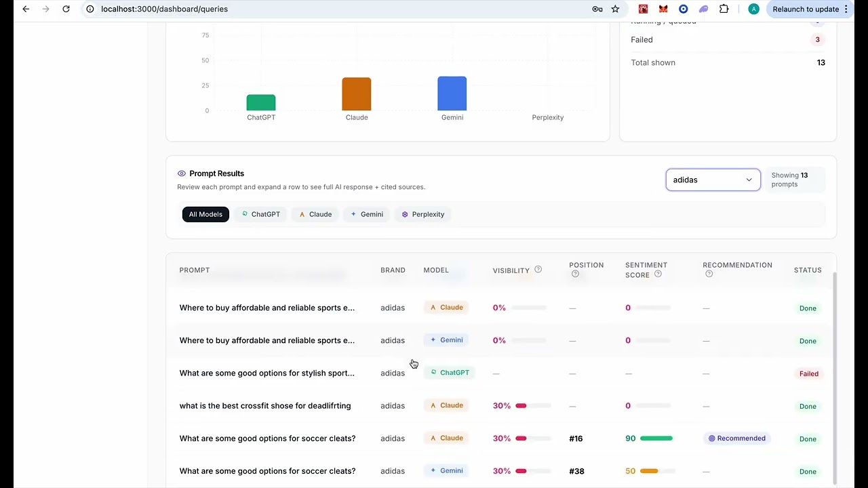
Task: Expand the crossfit shoe deadlifting row
Action: [x=500, y=405]
